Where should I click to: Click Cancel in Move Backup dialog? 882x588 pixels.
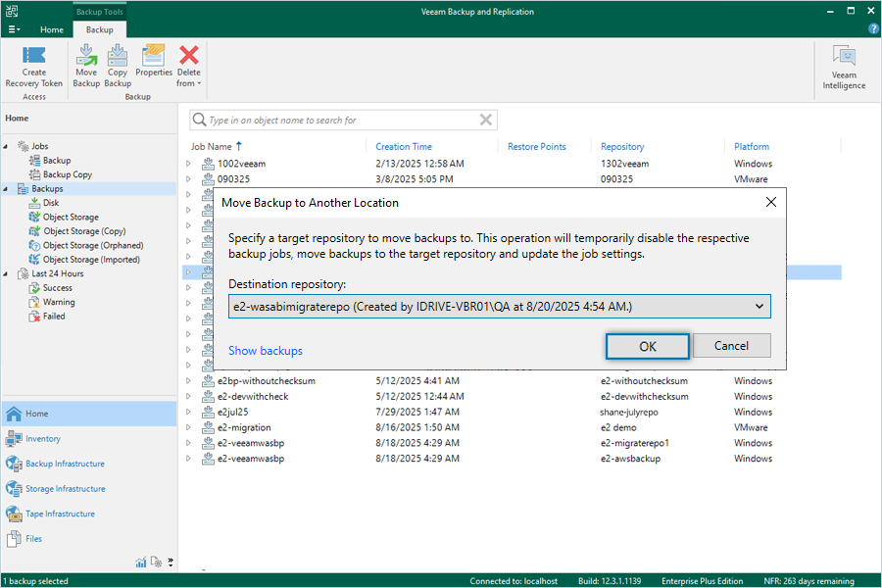click(731, 346)
